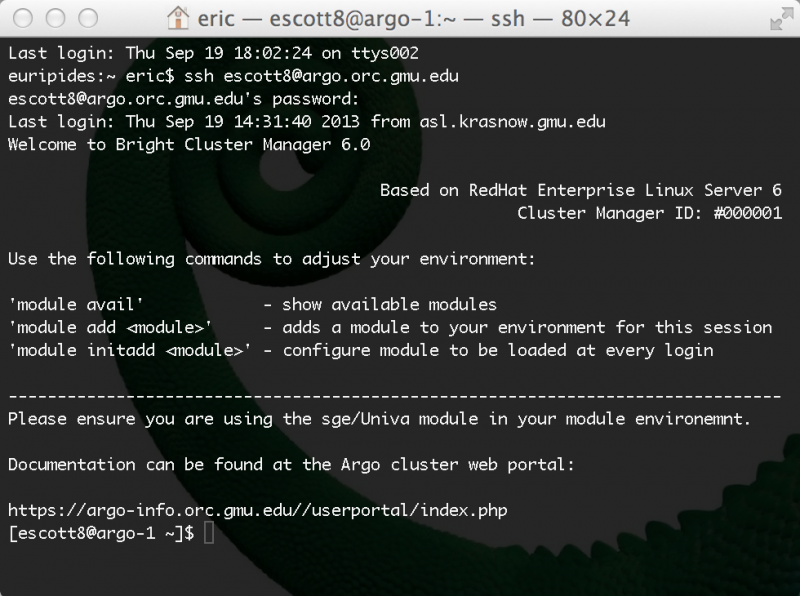Image resolution: width=800 pixels, height=596 pixels.
Task: Click the dashed separator line
Action: tap(395, 396)
